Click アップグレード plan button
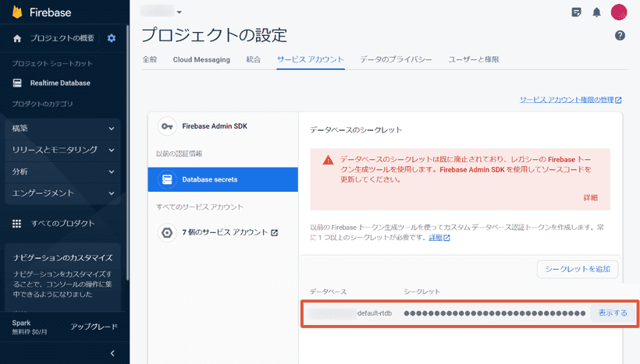This screenshot has width=640, height=364. [94, 327]
